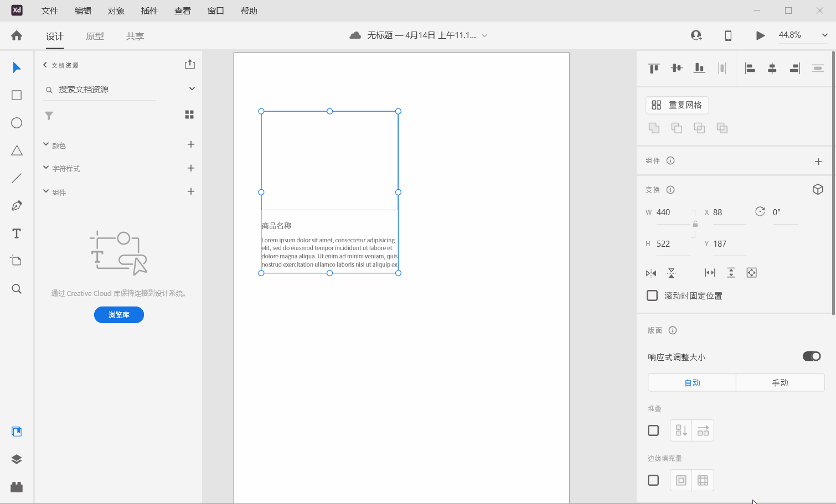Image resolution: width=836 pixels, height=504 pixels.
Task: Enable 滚动时固定位置 checkbox
Action: 652,295
